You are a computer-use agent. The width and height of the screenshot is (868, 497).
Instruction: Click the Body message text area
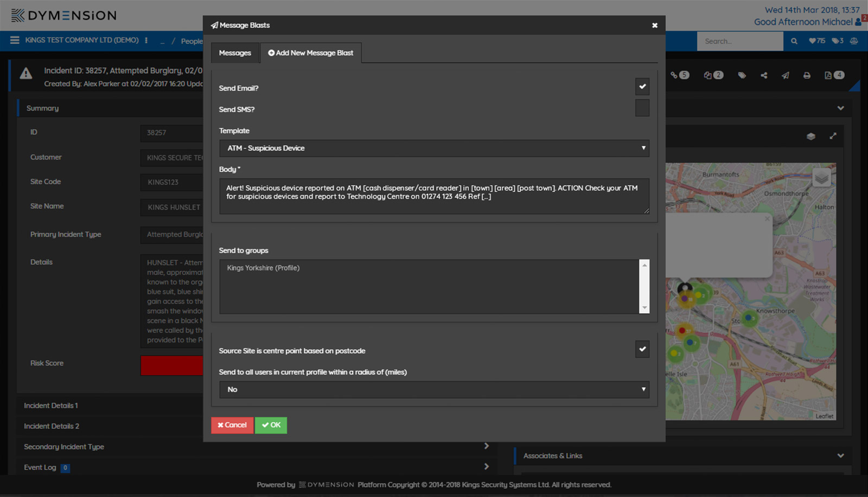pos(434,196)
